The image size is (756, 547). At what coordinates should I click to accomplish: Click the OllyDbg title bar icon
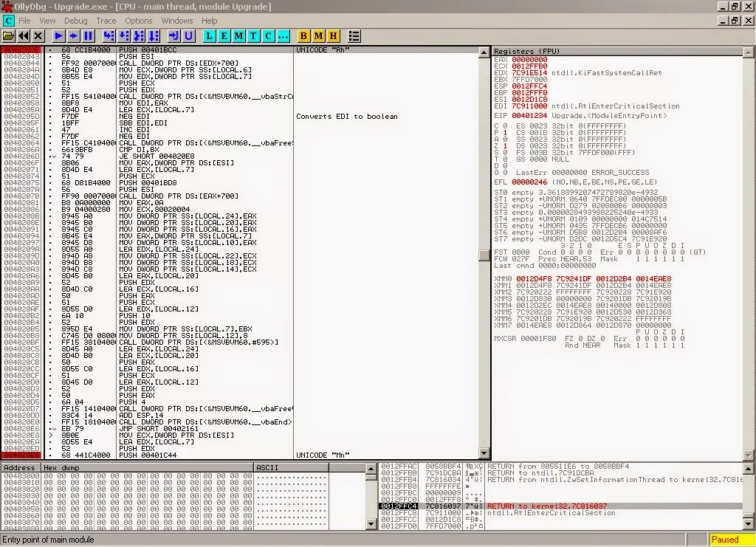(6, 6)
